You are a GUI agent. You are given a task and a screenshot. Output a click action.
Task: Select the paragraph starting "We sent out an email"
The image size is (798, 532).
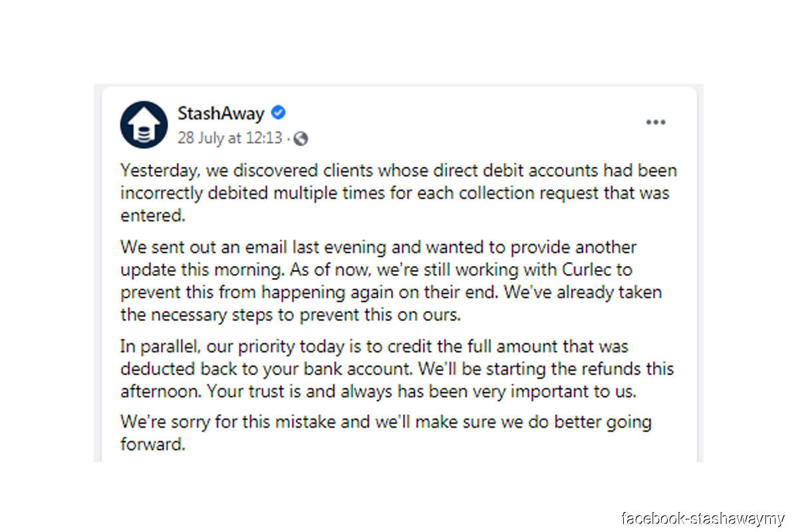tap(391, 281)
